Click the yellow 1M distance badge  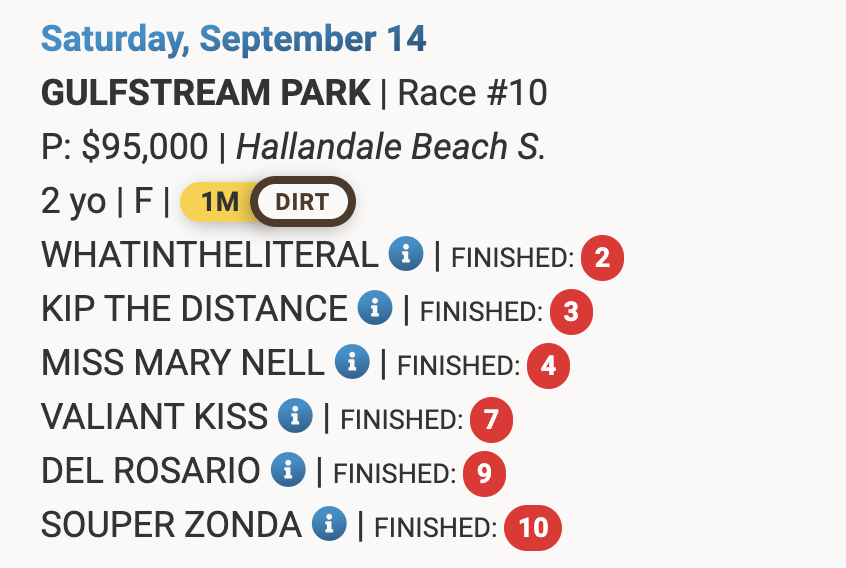[x=218, y=202]
